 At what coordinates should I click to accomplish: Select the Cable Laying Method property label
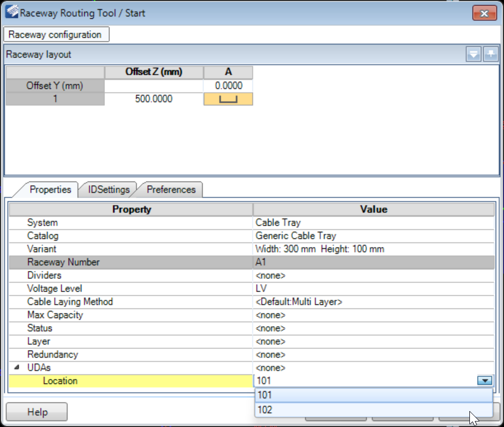[x=70, y=302]
